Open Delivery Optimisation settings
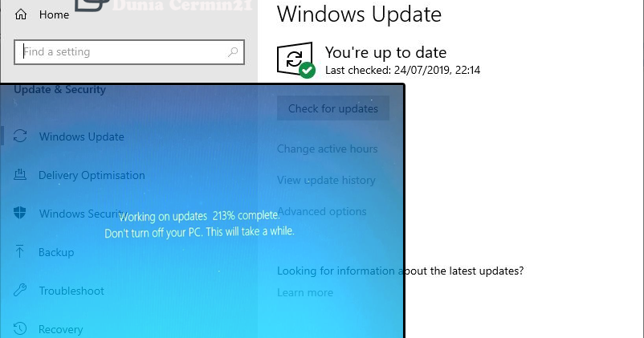 pos(92,175)
